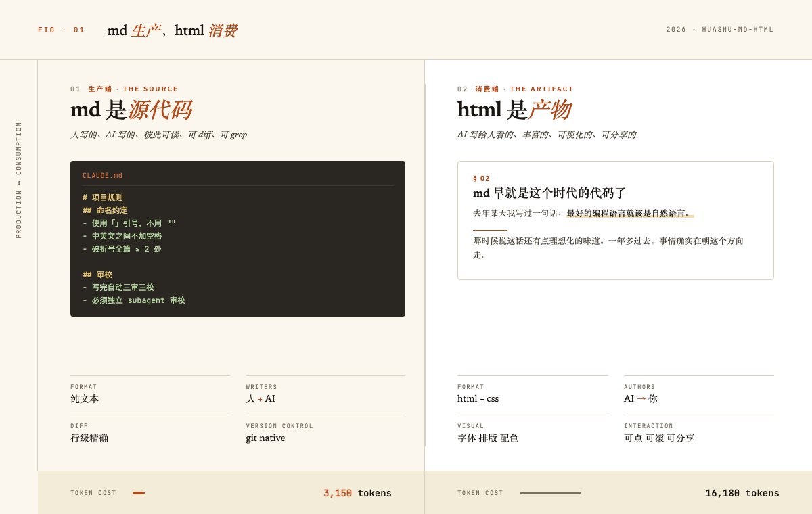Click the TOKEN COST label beside 3,150 tokens
The width and height of the screenshot is (812, 514).
(93, 493)
